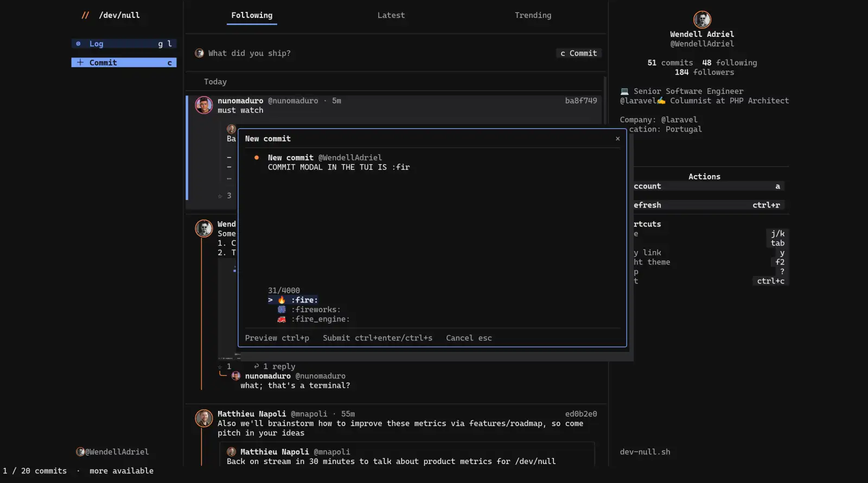Open the 1 reply thread
The width and height of the screenshot is (868, 483).
tap(275, 366)
